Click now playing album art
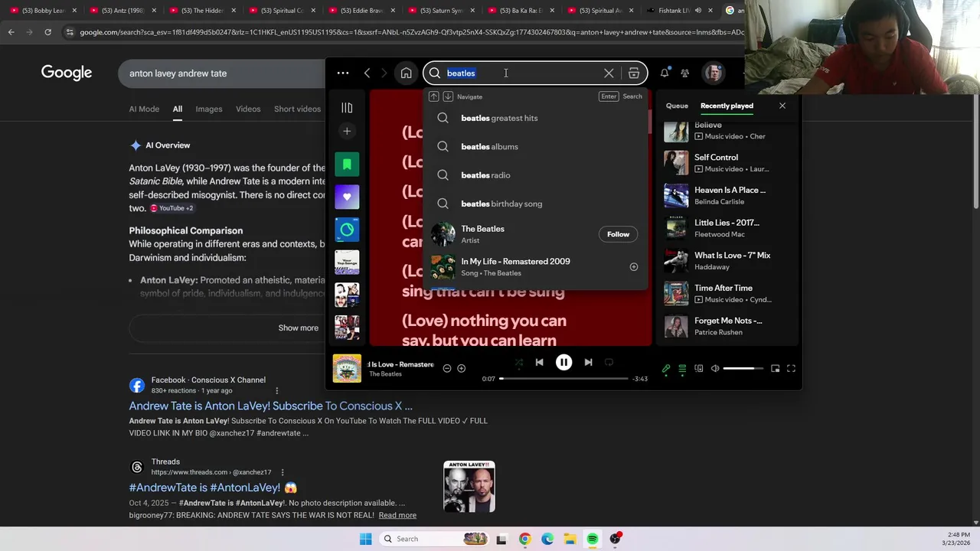 pyautogui.click(x=347, y=368)
